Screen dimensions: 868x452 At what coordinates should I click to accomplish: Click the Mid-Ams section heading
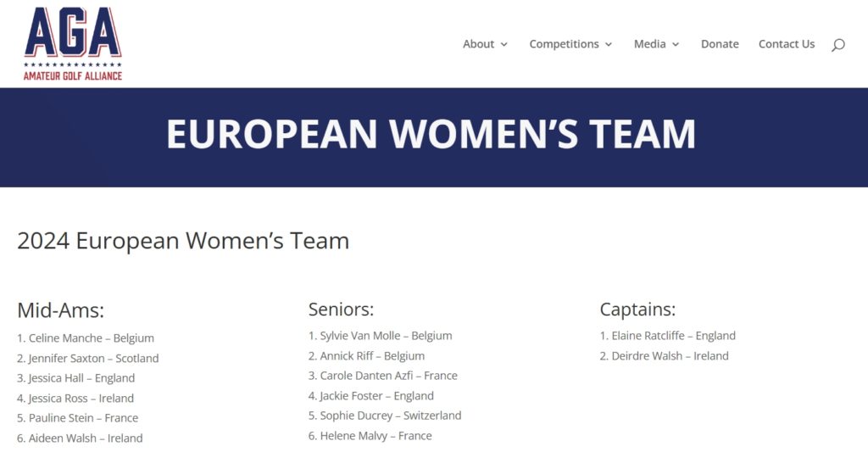click(60, 310)
